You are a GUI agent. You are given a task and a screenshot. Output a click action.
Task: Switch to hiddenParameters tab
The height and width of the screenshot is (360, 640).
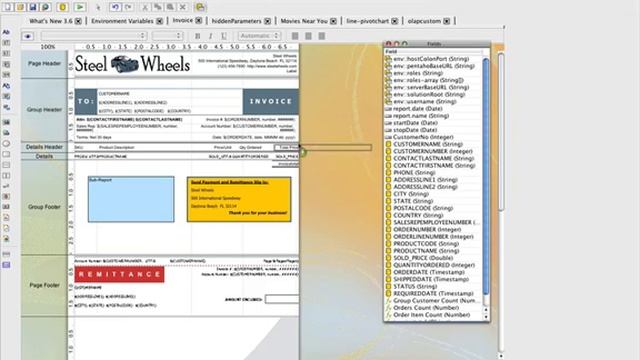point(236,21)
